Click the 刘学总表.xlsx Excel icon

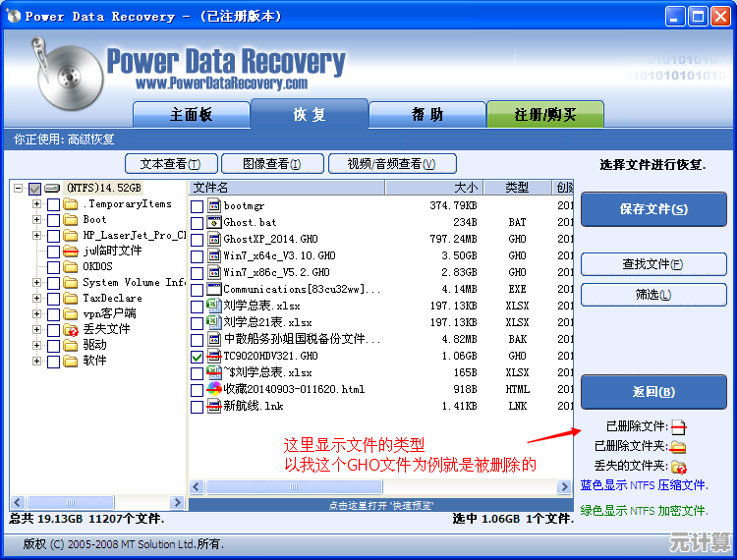click(x=214, y=306)
